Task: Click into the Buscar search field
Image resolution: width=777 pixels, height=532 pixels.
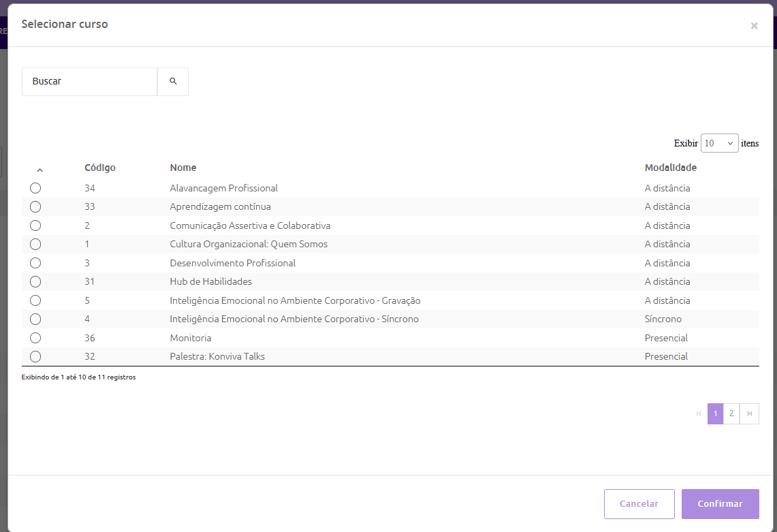Action: (x=90, y=81)
